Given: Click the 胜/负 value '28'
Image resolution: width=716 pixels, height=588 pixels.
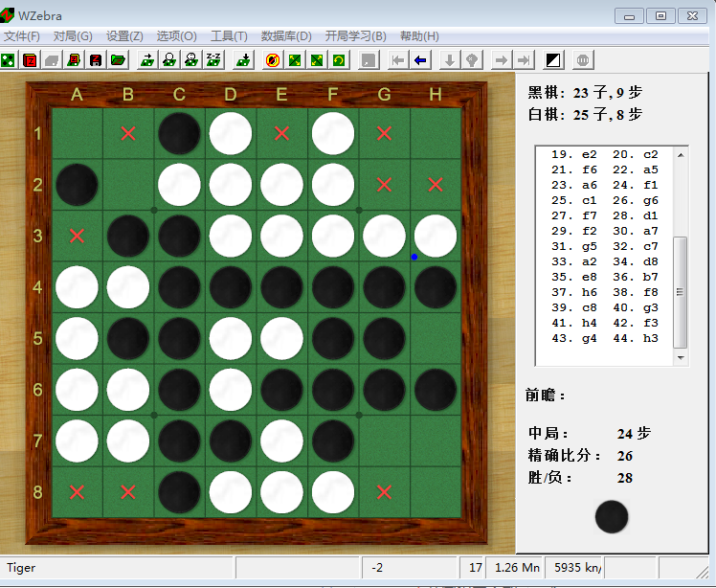Looking at the screenshot, I should [625, 478].
